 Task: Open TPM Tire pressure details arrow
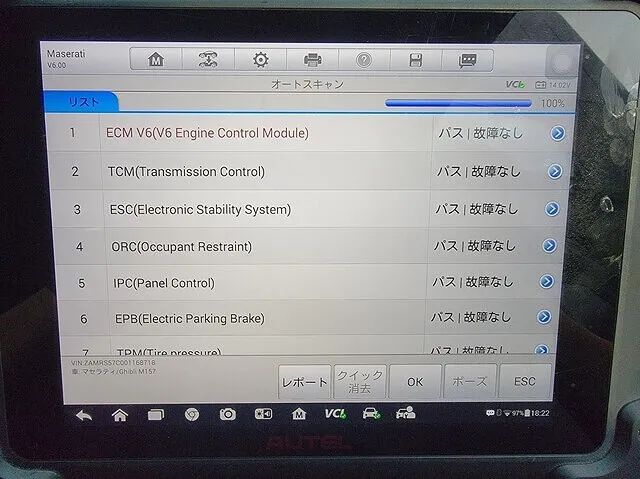[542, 350]
